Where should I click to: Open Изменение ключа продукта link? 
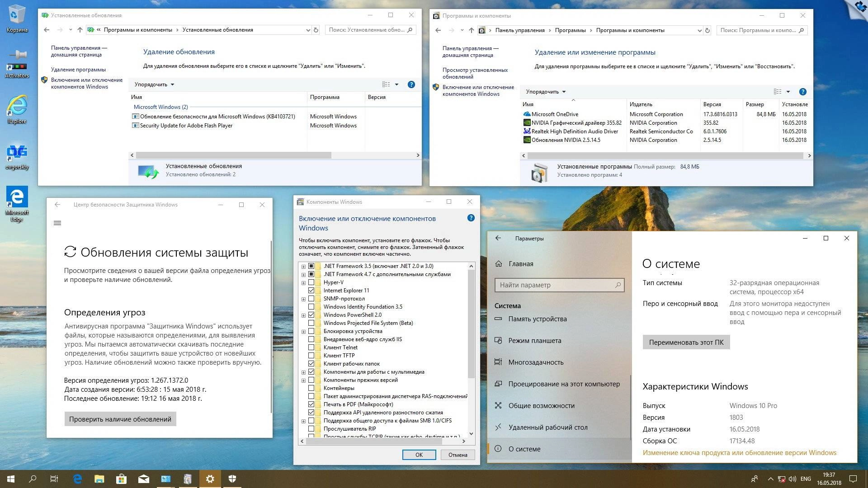tap(740, 453)
